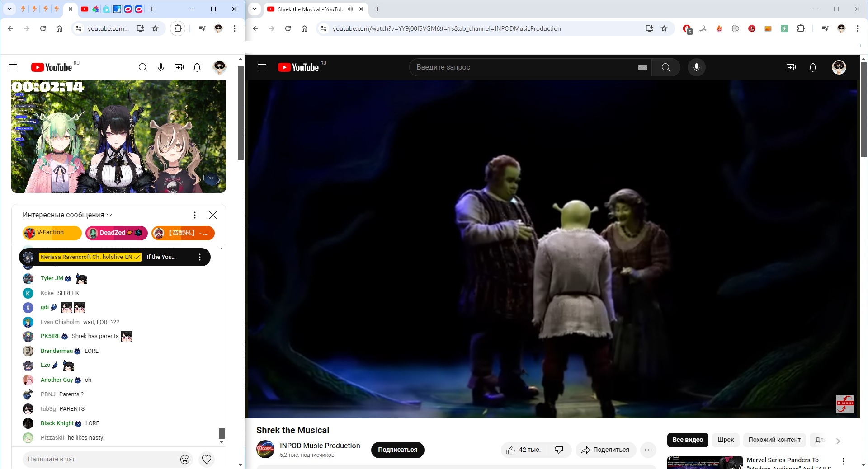Reload the page in the left browser window
The width and height of the screenshot is (868, 469).
click(x=43, y=28)
